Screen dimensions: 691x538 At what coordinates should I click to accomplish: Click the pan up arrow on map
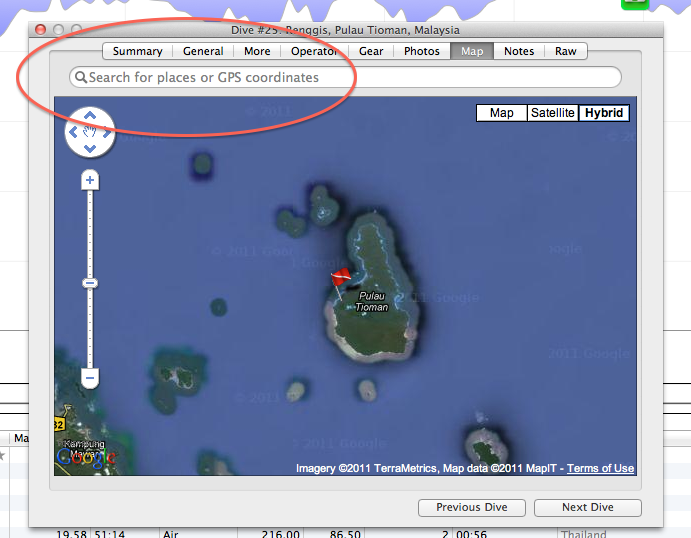coord(90,115)
